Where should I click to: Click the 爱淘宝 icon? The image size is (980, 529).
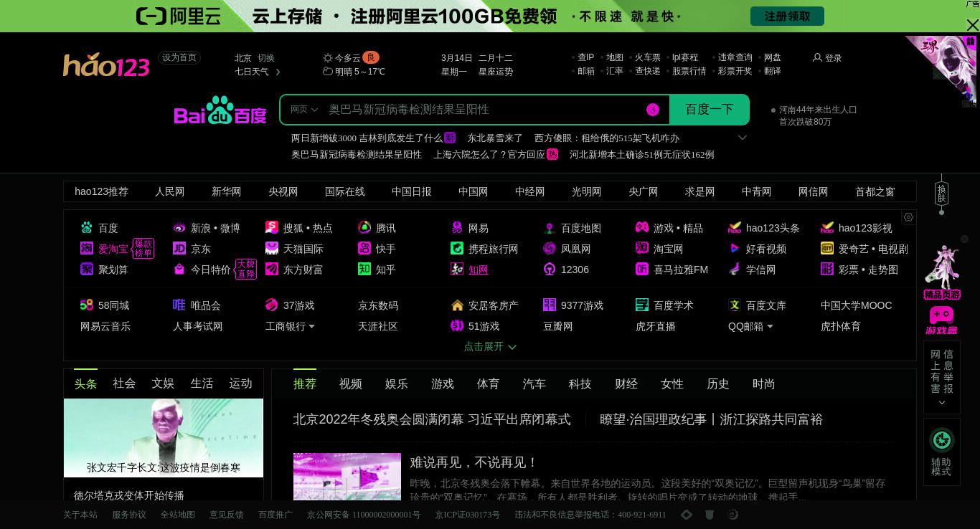(87, 249)
